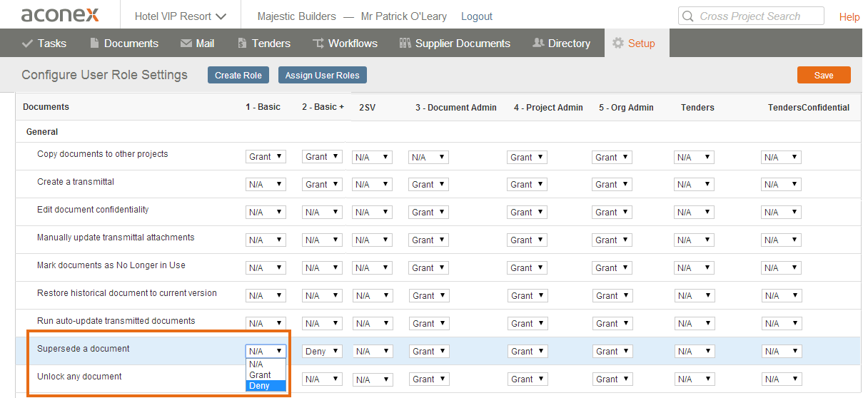868x398 pixels.
Task: Open 1-Basic dropdown for Create a transmittal
Action: click(266, 185)
